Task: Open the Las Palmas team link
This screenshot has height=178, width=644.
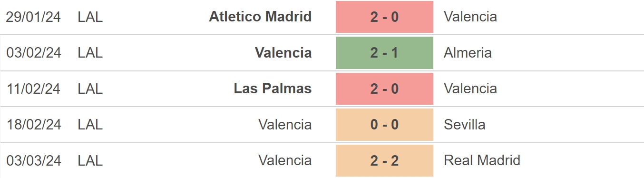Action: pos(273,89)
